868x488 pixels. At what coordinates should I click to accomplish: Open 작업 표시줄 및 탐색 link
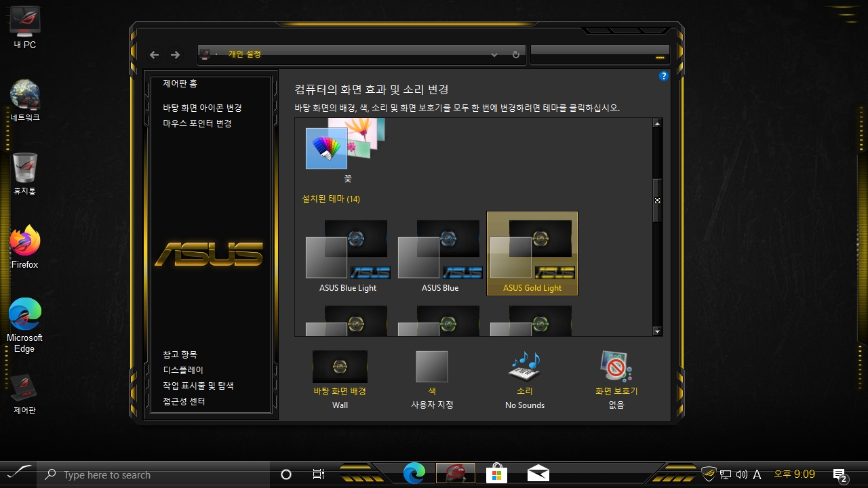click(x=198, y=386)
